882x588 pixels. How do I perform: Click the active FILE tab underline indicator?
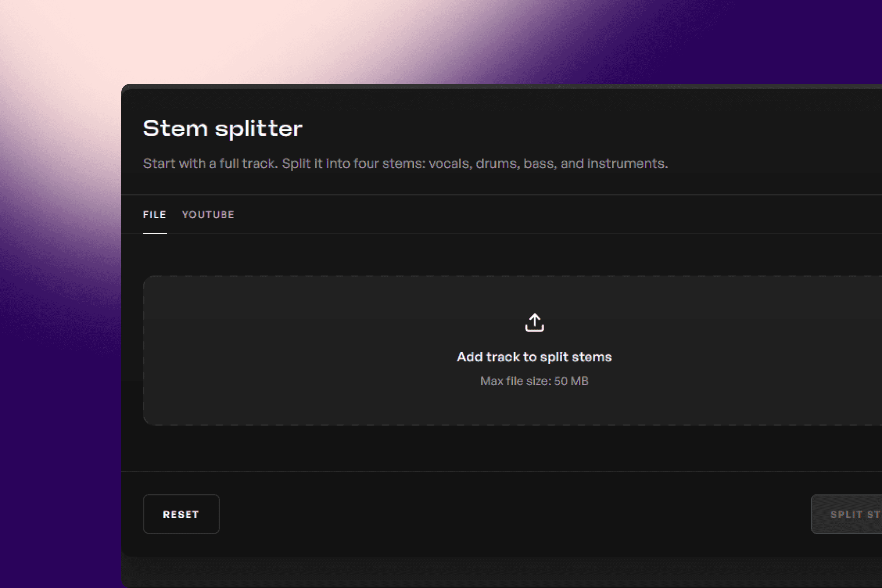154,234
